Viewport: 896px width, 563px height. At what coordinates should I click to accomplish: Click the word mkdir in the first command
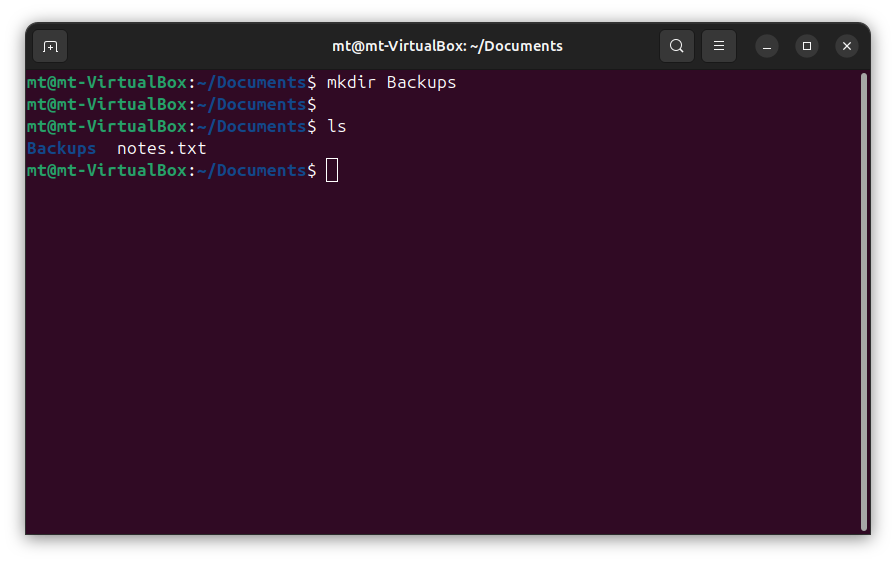tap(351, 82)
